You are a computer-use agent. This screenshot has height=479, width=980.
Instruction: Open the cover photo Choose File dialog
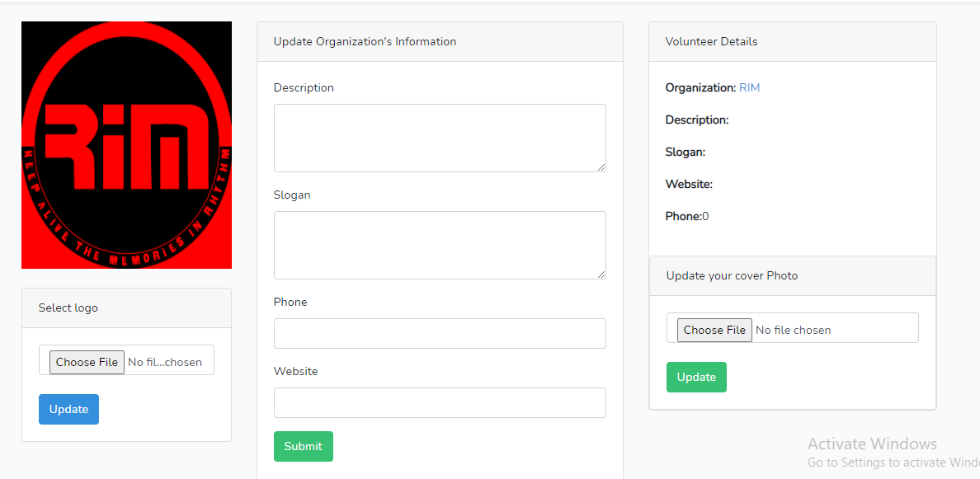714,329
